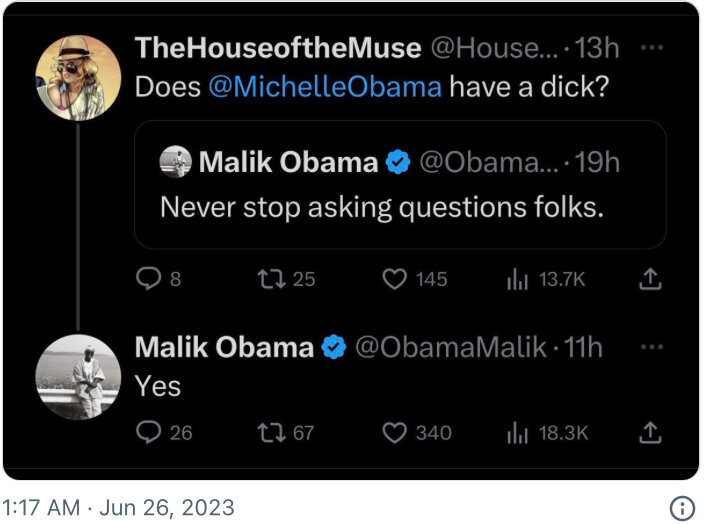Open more options on Malik Obama reply

(x=651, y=347)
